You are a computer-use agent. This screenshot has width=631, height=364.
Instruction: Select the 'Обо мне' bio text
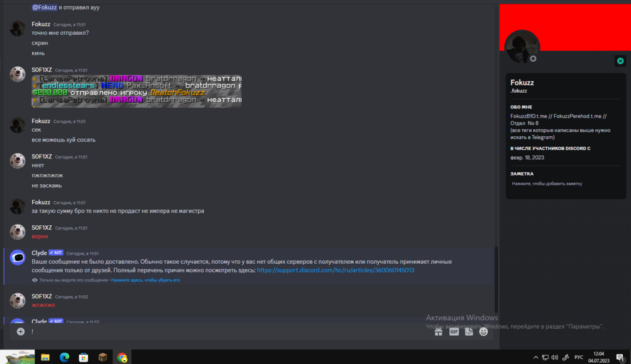coord(560,127)
